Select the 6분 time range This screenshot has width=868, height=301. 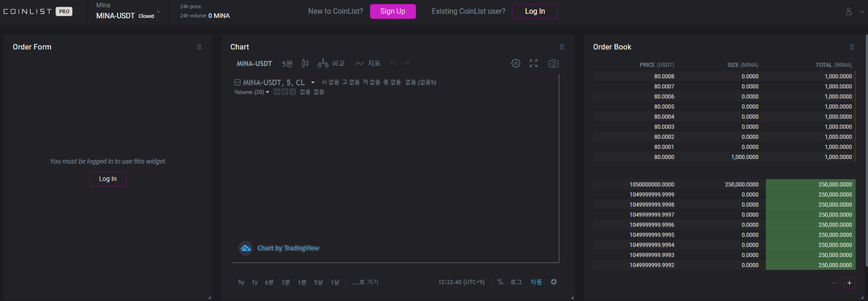pos(269,282)
